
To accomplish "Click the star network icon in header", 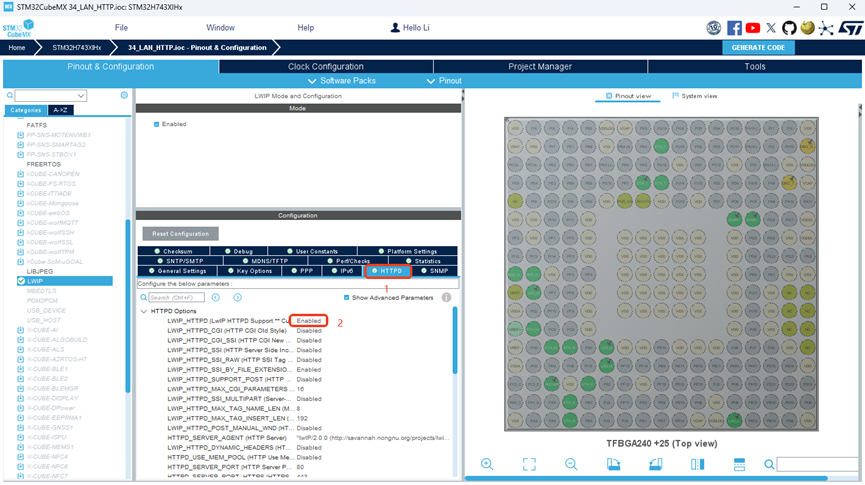I will coord(826,28).
